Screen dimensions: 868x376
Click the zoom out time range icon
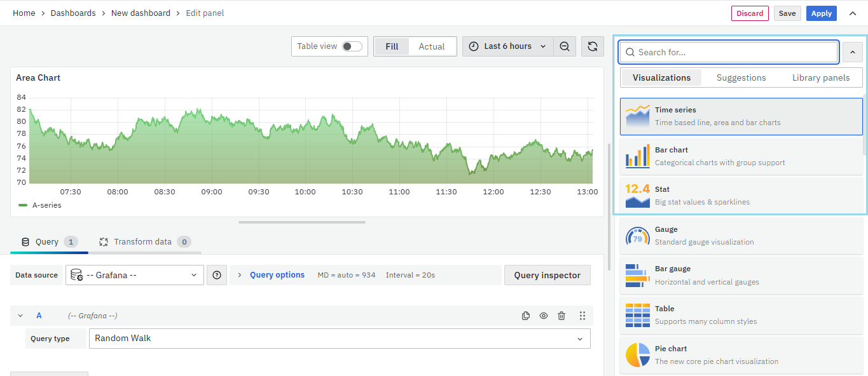pyautogui.click(x=565, y=46)
